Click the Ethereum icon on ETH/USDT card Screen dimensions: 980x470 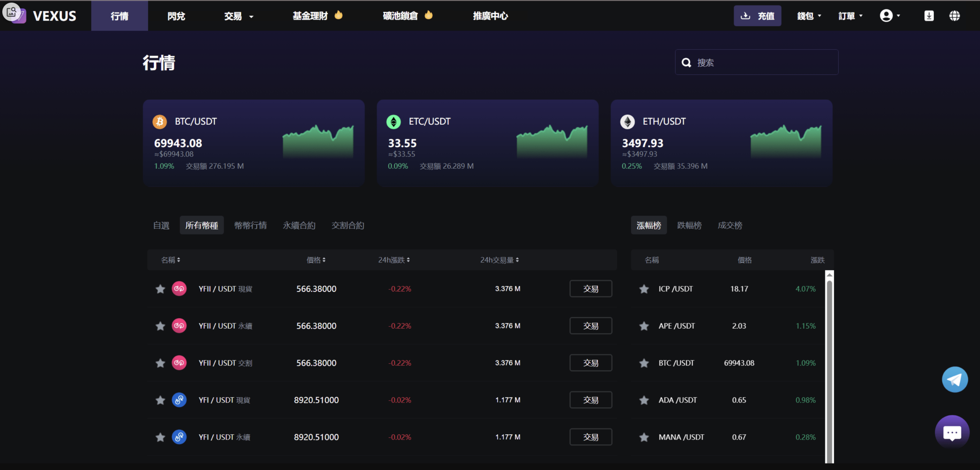pyautogui.click(x=627, y=122)
